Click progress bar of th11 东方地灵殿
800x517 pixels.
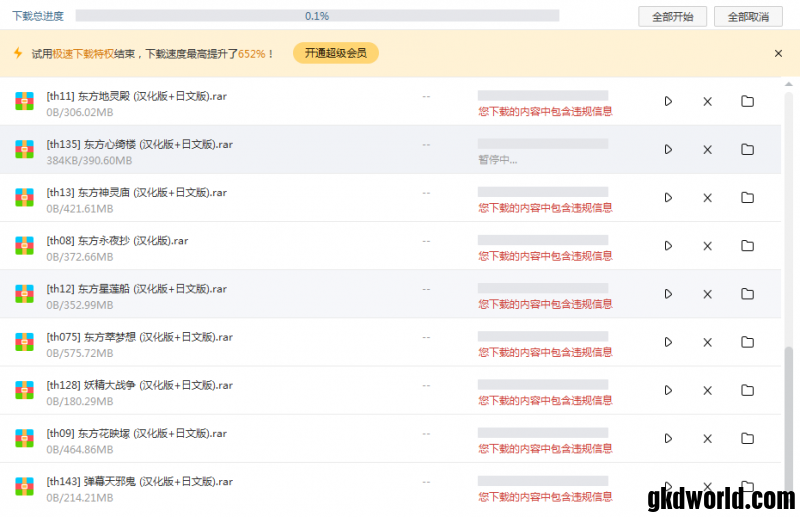543,95
